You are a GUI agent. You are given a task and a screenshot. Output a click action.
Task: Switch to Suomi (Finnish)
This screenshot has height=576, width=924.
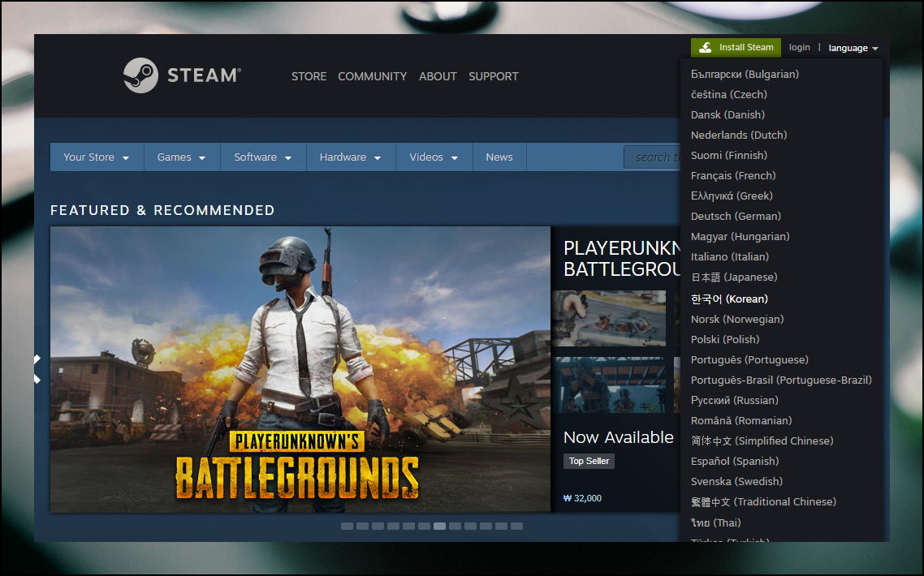click(729, 156)
